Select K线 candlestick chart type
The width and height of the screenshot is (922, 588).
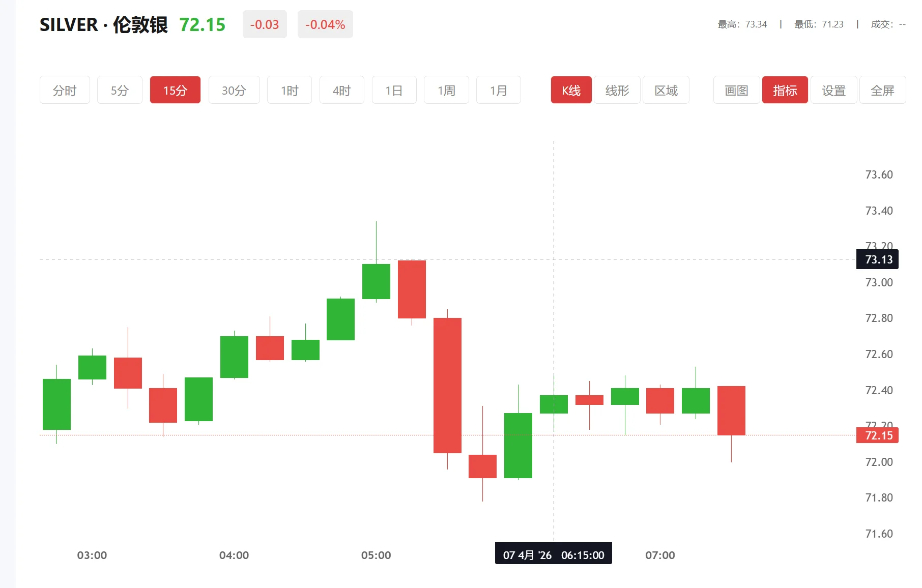[x=571, y=90]
